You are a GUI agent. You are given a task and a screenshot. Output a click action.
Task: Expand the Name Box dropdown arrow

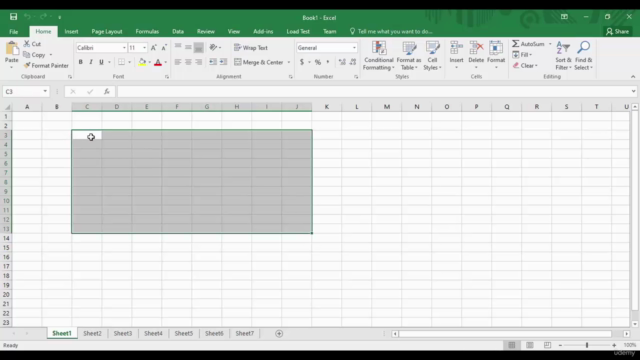click(x=45, y=91)
